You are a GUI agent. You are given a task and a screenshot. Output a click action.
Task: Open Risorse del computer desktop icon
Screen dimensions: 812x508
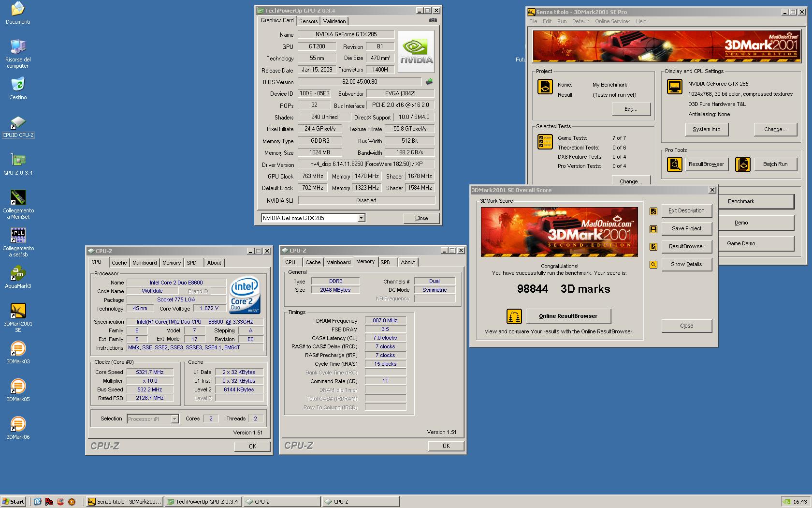pos(18,53)
